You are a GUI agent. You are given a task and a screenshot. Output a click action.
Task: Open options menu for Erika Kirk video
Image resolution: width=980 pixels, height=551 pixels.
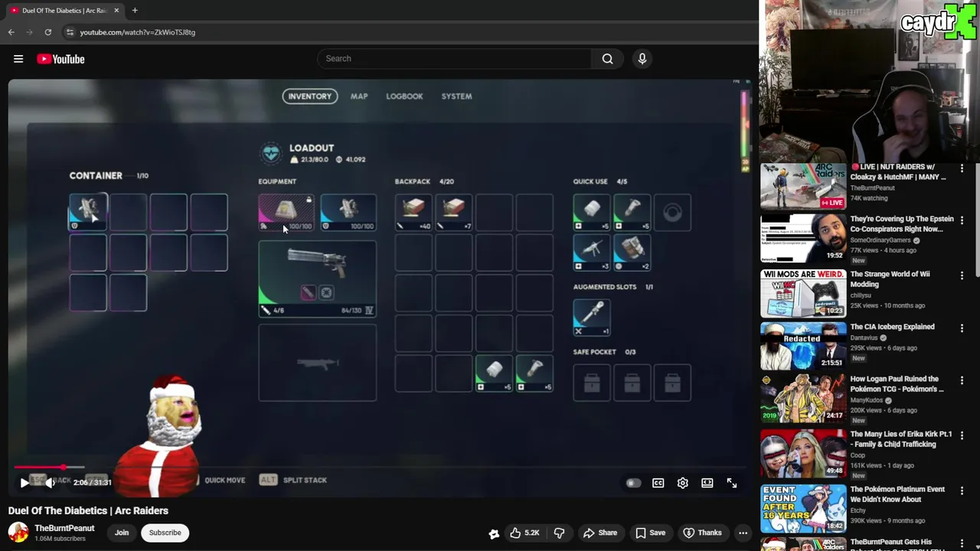point(962,435)
